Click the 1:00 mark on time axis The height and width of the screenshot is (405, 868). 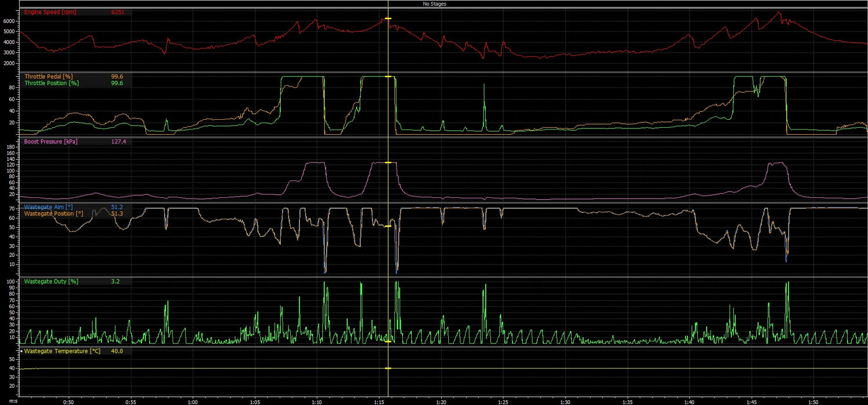[x=193, y=401]
